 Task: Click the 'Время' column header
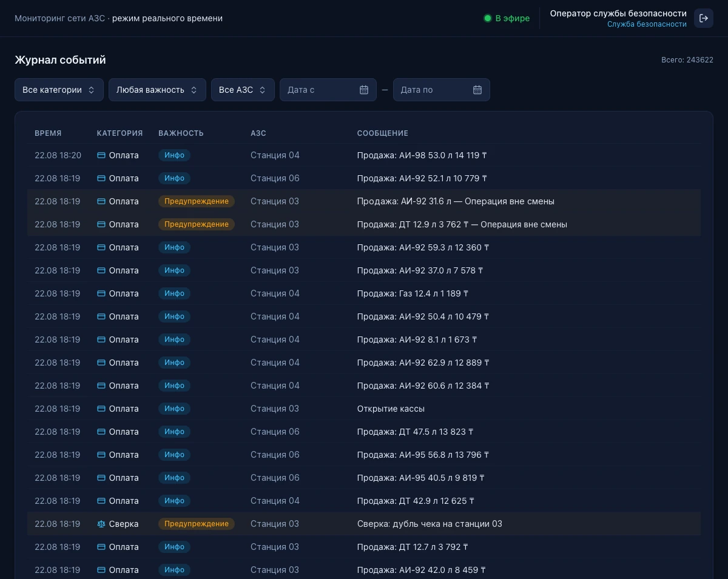click(x=48, y=133)
